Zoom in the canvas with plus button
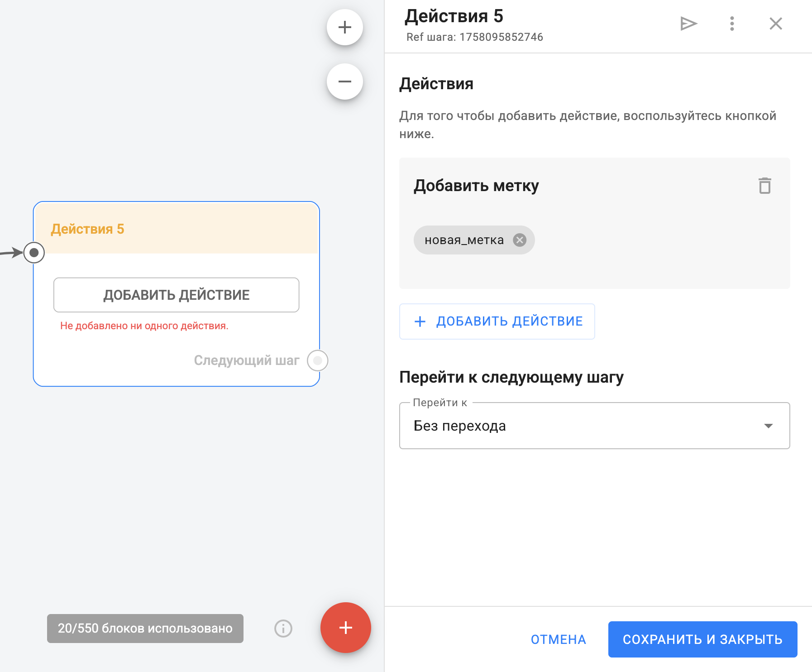 (x=345, y=27)
